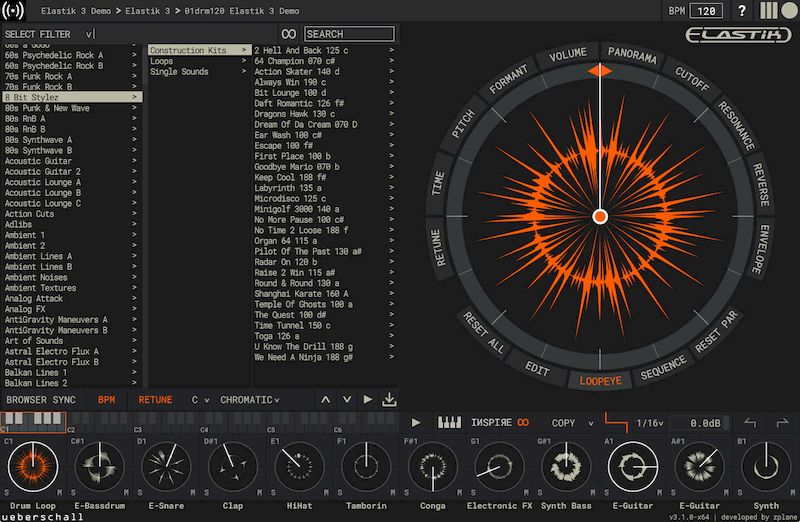Open help via the question mark icon
Image resolution: width=800 pixels, height=522 pixels.
point(742,11)
